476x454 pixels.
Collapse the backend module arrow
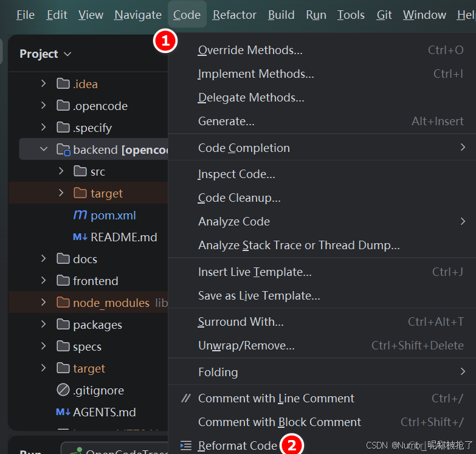[44, 149]
